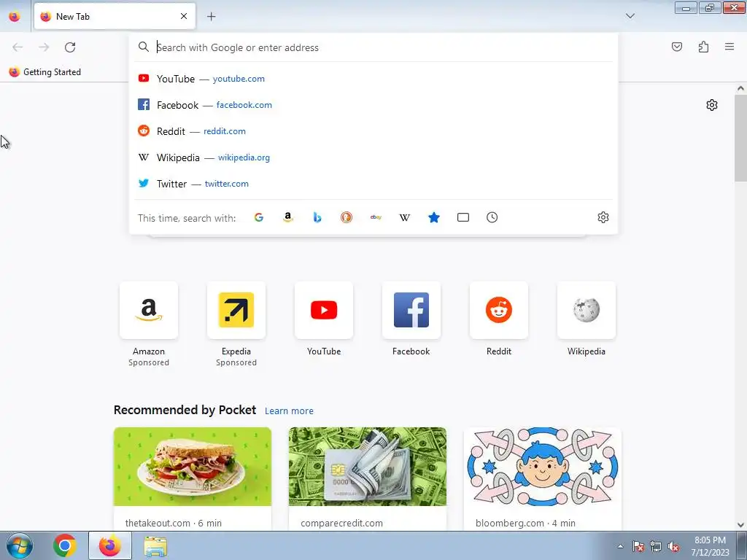Image resolution: width=747 pixels, height=560 pixels.
Task: Search history using the clock icon
Action: [x=492, y=217]
